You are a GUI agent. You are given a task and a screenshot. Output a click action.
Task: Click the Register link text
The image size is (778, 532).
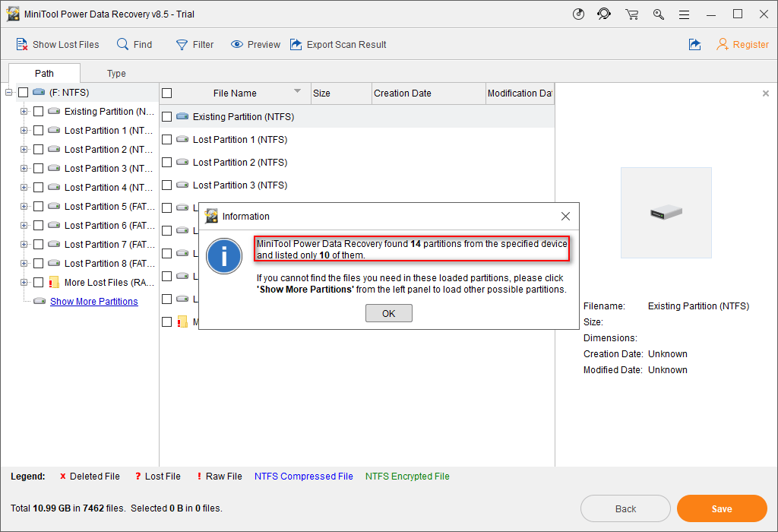[751, 45]
